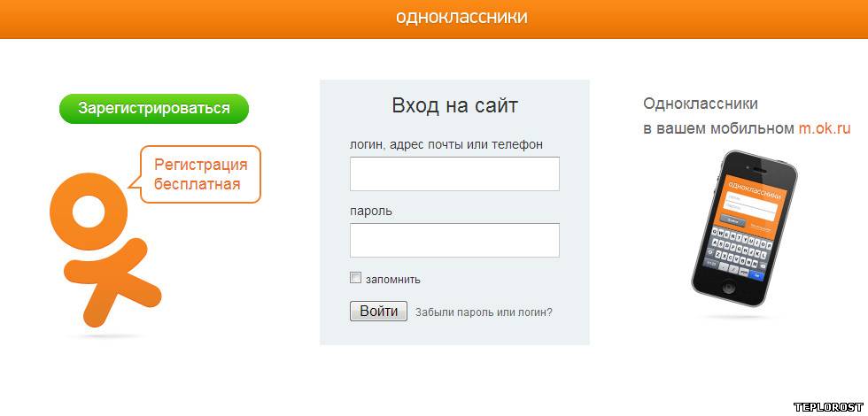Open the 'Забыли пароль или логин?' link
The height and width of the screenshot is (416, 868).
click(x=484, y=312)
